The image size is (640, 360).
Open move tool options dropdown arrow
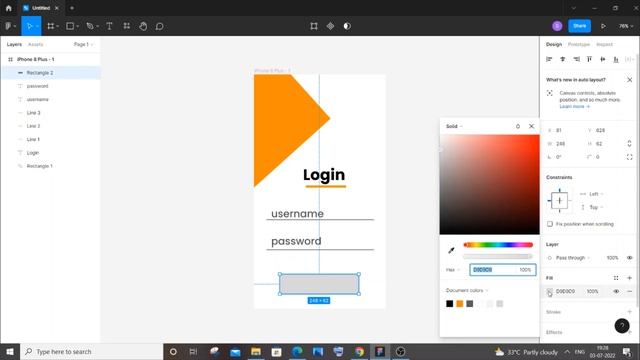(x=37, y=26)
